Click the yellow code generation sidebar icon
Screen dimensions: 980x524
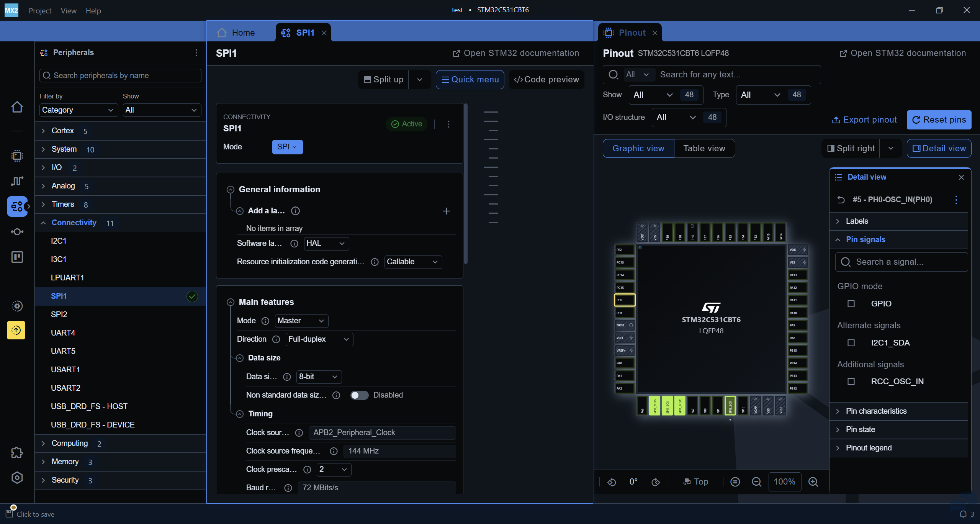(16, 330)
